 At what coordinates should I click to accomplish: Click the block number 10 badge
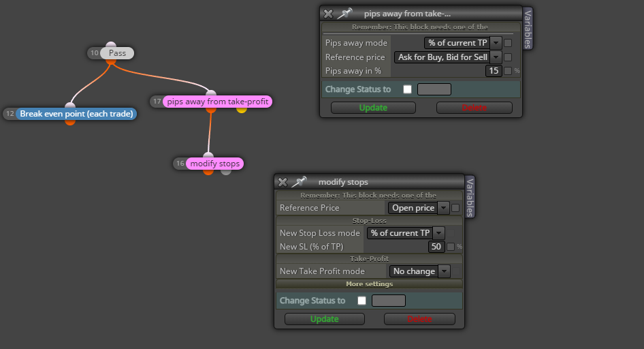pyautogui.click(x=95, y=53)
